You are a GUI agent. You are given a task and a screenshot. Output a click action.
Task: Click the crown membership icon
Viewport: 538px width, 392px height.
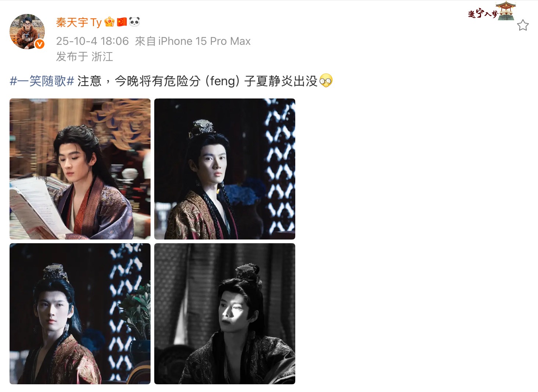pyautogui.click(x=109, y=22)
